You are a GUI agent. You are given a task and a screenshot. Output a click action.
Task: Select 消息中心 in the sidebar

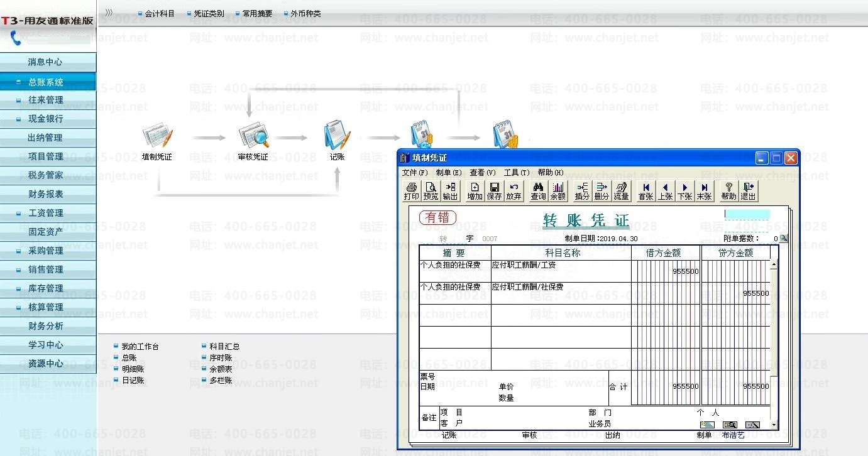48,62
